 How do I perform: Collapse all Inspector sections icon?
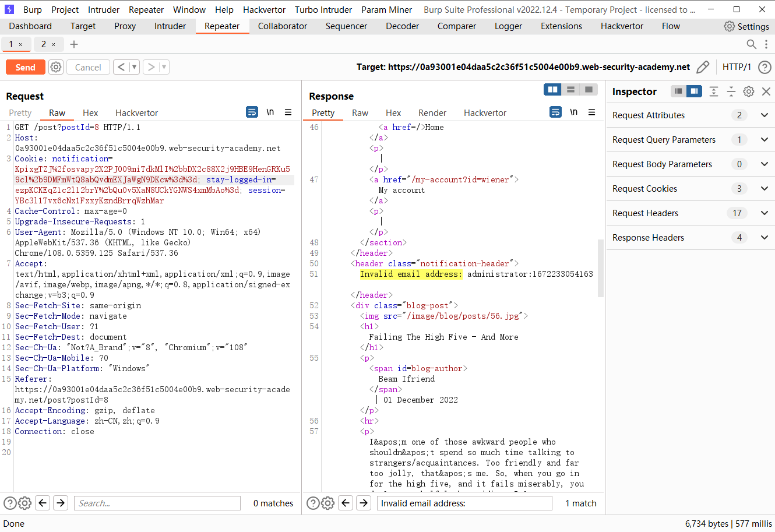731,91
